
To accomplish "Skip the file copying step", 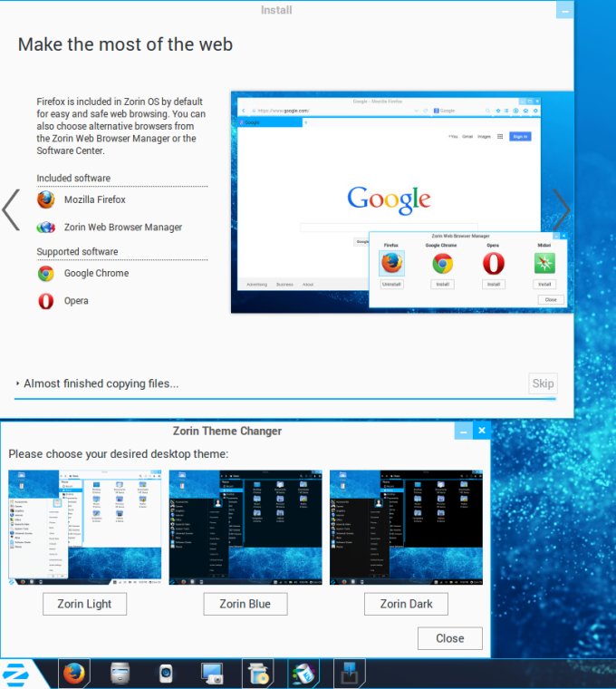I will coord(544,383).
